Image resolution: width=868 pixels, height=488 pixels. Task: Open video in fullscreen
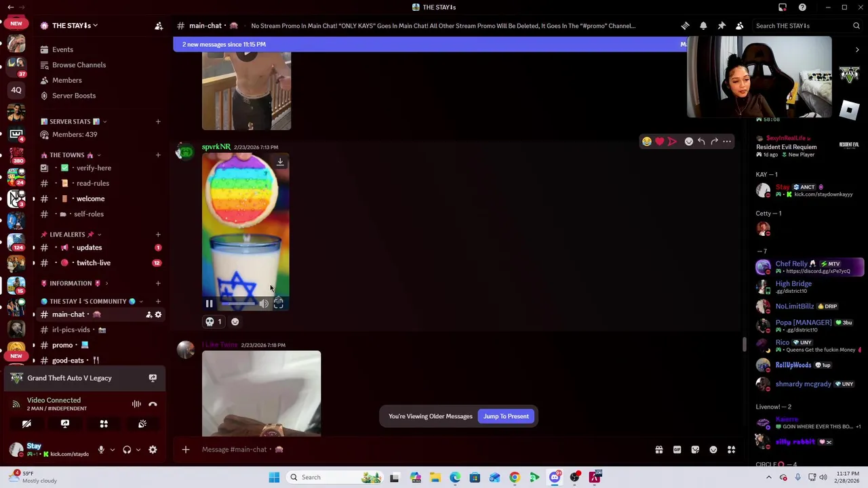point(278,304)
